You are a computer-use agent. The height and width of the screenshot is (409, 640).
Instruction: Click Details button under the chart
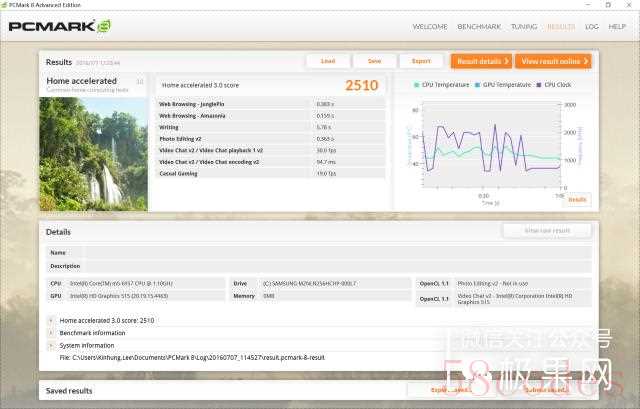point(577,199)
